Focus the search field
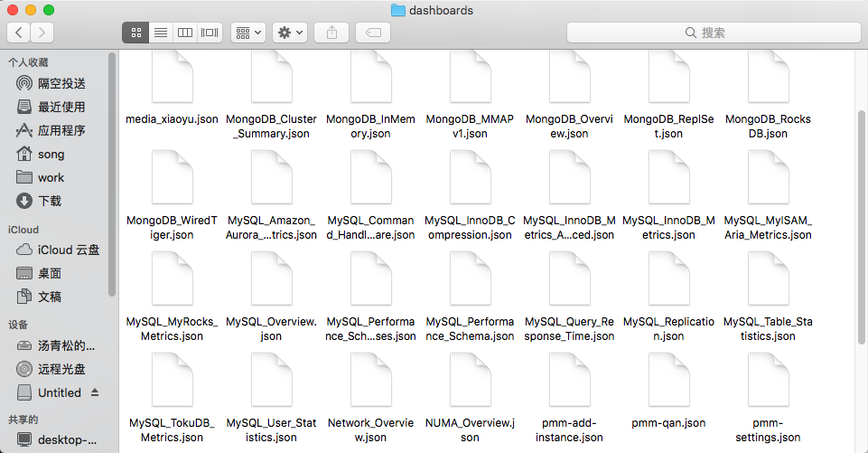The width and height of the screenshot is (868, 453). [x=714, y=33]
